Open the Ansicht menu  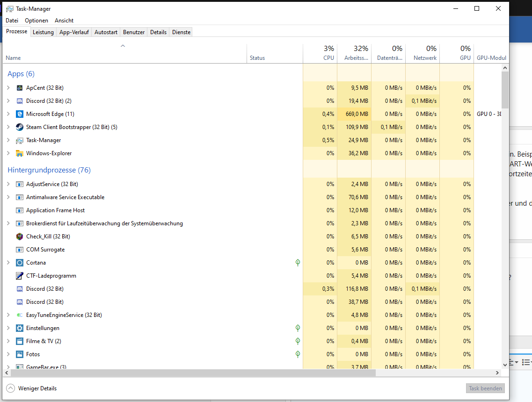coord(64,21)
